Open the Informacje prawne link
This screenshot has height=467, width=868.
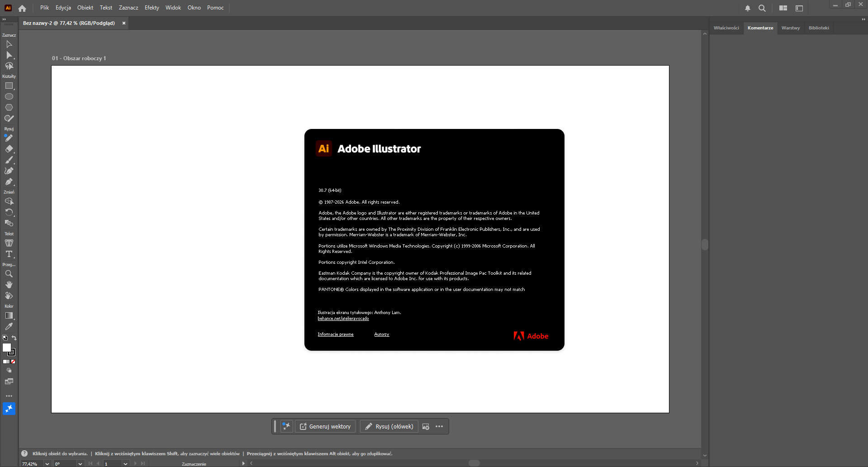pyautogui.click(x=336, y=334)
